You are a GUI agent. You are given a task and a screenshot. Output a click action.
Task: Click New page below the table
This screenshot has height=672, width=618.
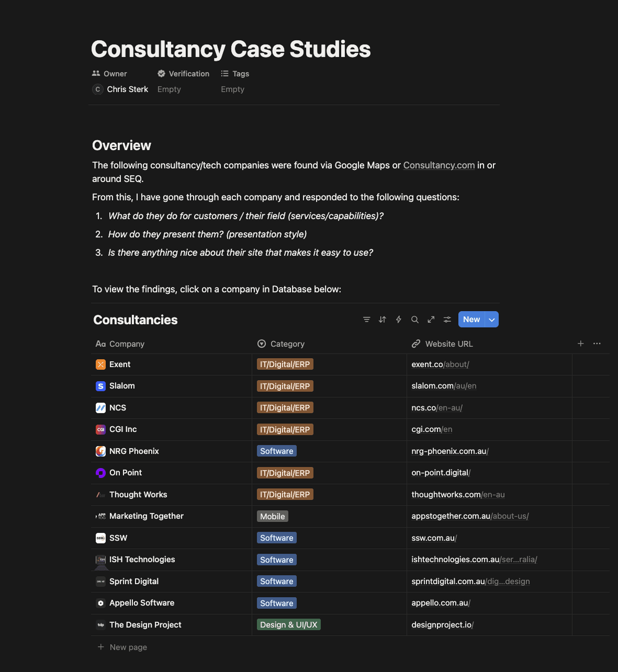(x=128, y=647)
